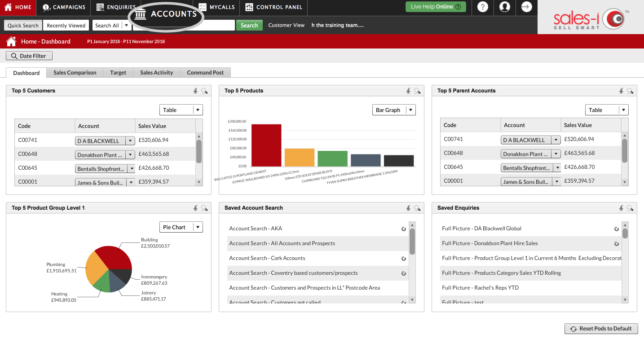Click the Live Help Online button
Image resolution: width=644 pixels, height=339 pixels.
click(x=436, y=7)
